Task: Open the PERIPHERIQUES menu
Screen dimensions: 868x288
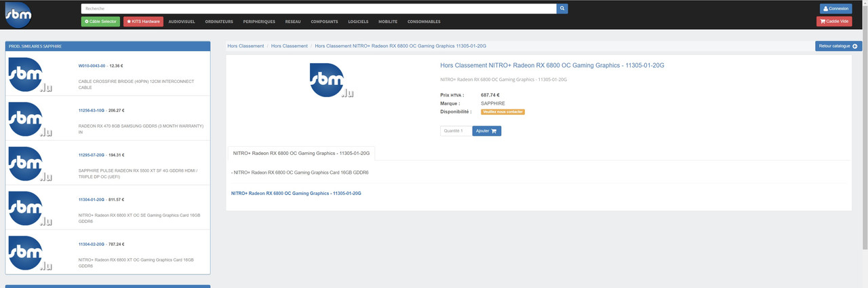Action: click(x=260, y=22)
